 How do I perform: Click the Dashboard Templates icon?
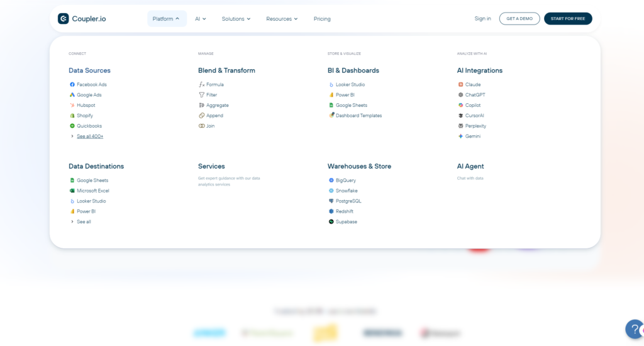pyautogui.click(x=331, y=115)
